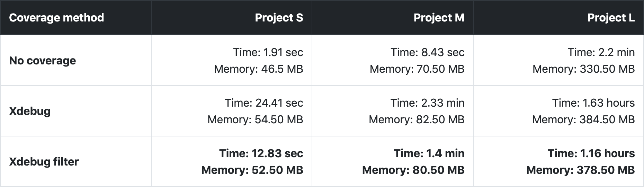Click the bold Memory: 378.50 MB value

click(581, 170)
